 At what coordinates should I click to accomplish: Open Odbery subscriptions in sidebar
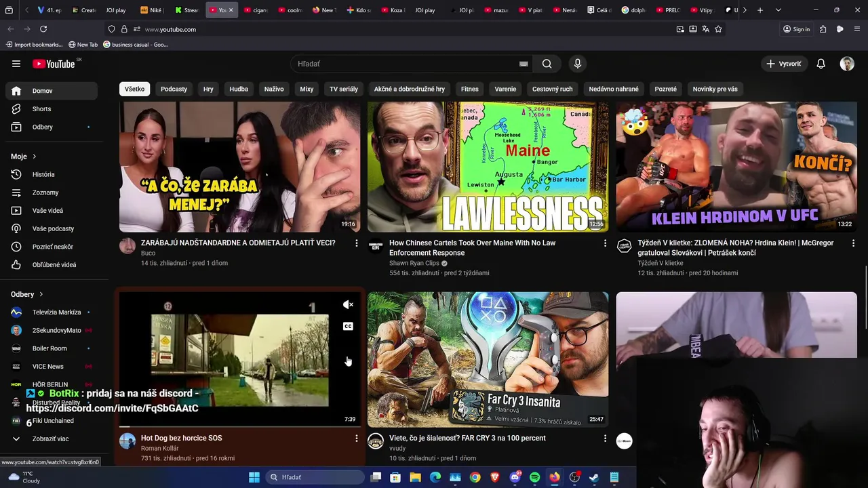coord(52,127)
